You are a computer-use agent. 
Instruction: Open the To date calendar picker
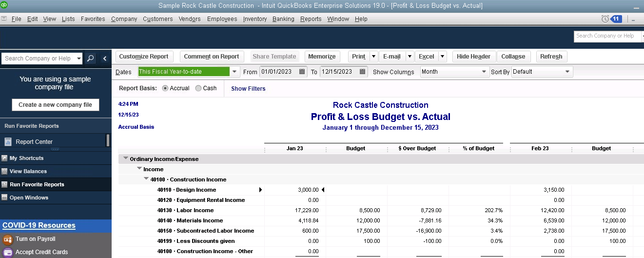click(x=363, y=72)
